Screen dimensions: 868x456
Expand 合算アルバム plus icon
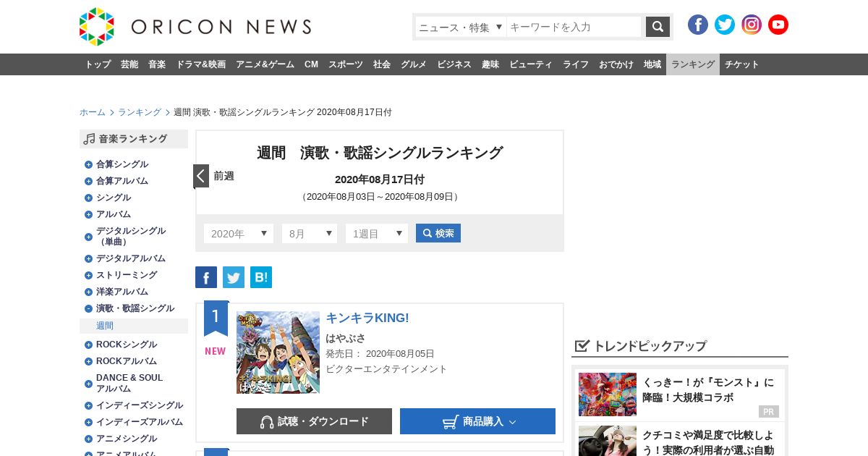click(x=88, y=181)
